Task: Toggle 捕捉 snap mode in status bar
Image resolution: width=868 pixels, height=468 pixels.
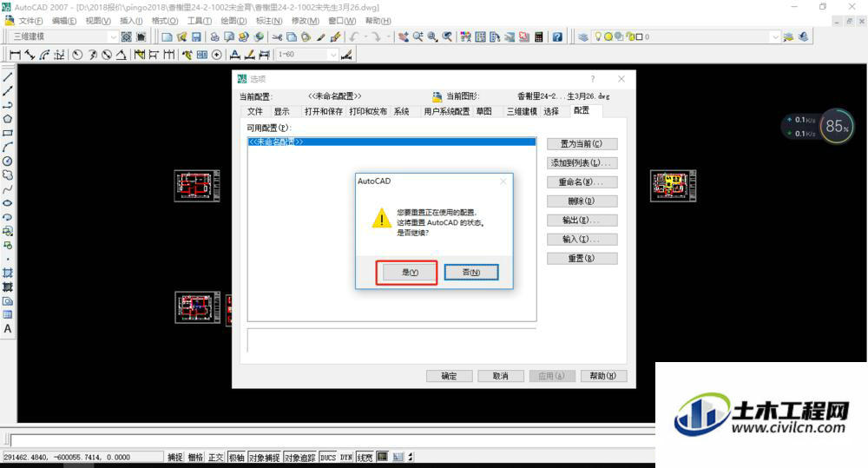Action: coord(175,458)
